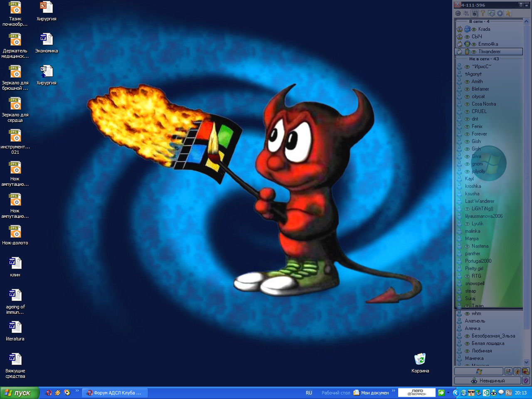Click the пуск Start button
The height and width of the screenshot is (399, 532).
[x=19, y=393]
